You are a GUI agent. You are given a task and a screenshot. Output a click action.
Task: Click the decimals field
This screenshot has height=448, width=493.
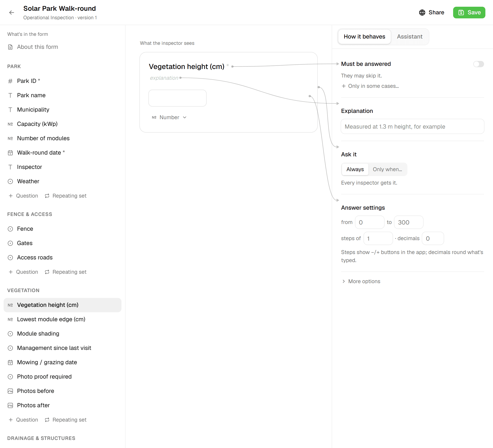coord(432,239)
